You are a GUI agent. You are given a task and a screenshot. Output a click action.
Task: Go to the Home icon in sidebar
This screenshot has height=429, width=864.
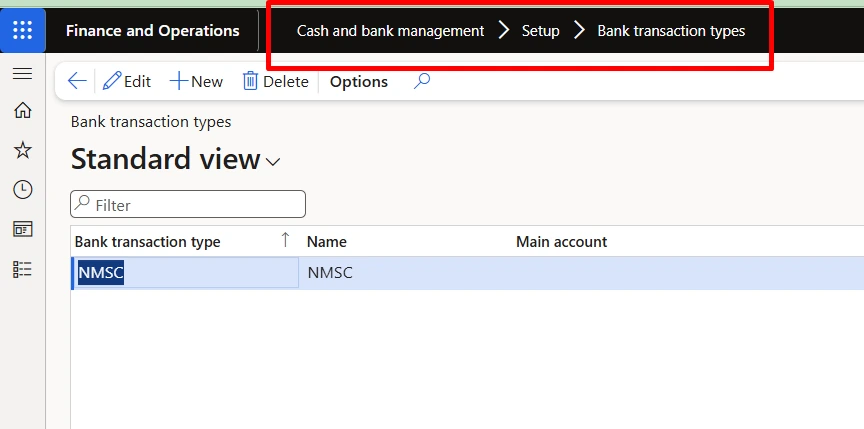tap(23, 111)
